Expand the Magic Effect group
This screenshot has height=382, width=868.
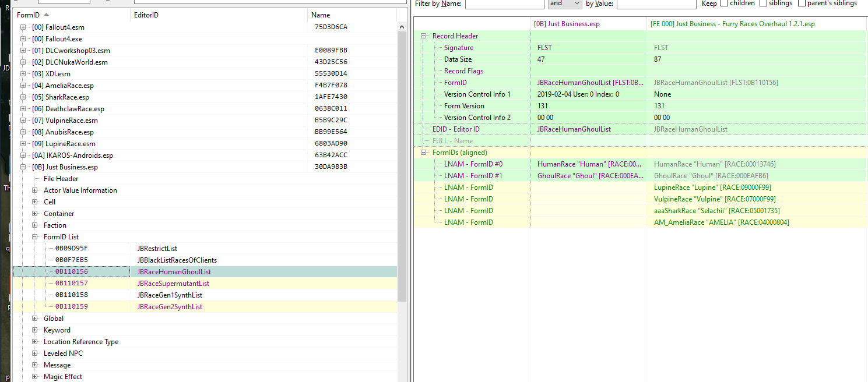(35, 377)
